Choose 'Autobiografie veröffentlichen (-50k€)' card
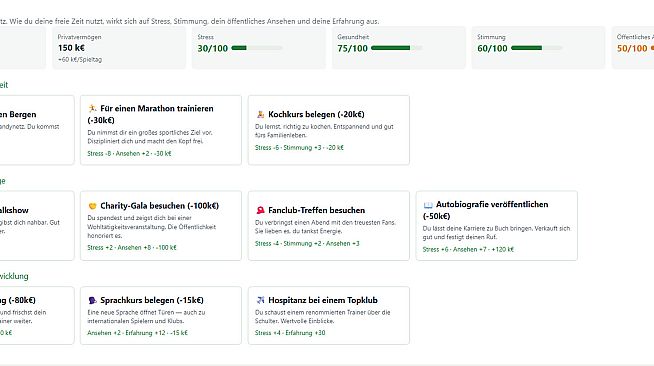Screen dimensions: 654x366 click(496, 226)
